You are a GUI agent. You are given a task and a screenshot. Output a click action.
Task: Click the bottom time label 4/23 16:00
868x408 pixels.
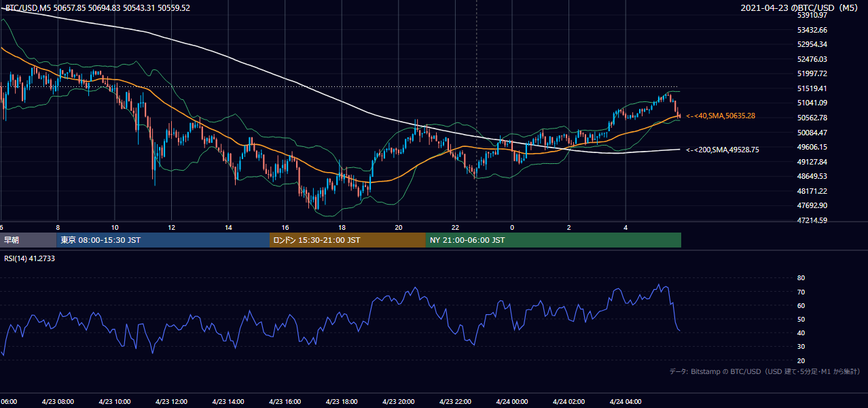coord(285,402)
